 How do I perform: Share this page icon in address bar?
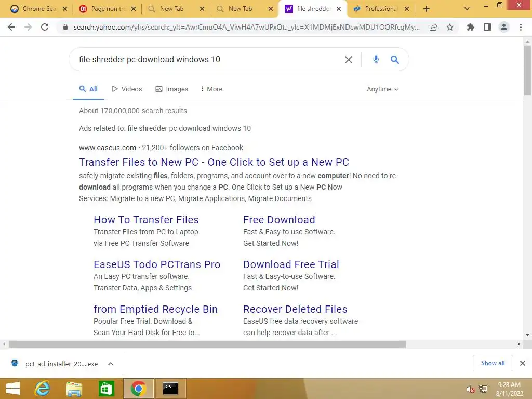[433, 27]
